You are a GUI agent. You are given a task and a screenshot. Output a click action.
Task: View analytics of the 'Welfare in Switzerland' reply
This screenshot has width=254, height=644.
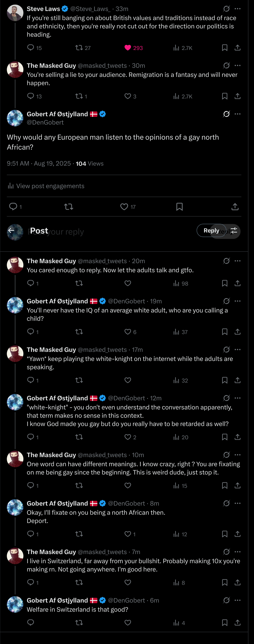click(177, 622)
